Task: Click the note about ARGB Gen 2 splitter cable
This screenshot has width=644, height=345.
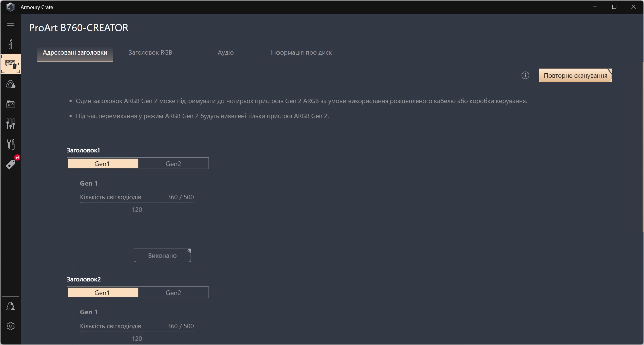Action: (301, 101)
